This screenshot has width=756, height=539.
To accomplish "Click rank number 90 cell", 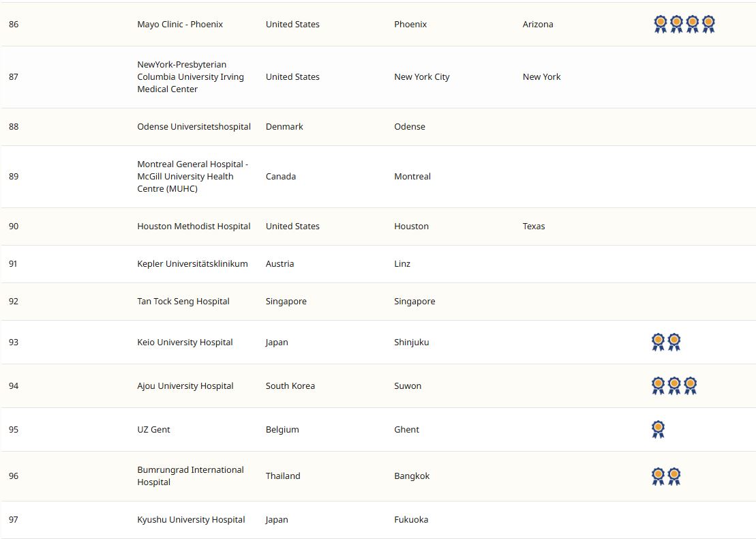I will (x=14, y=227).
